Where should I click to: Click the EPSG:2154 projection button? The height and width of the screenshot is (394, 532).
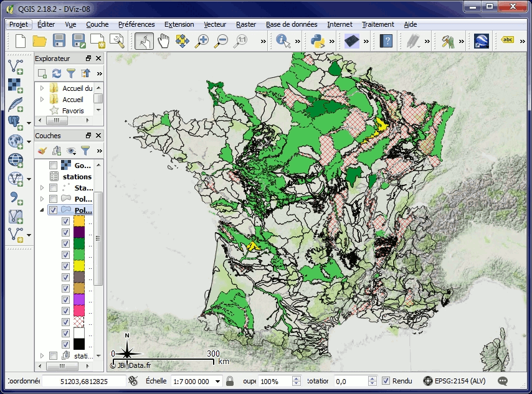(455, 381)
